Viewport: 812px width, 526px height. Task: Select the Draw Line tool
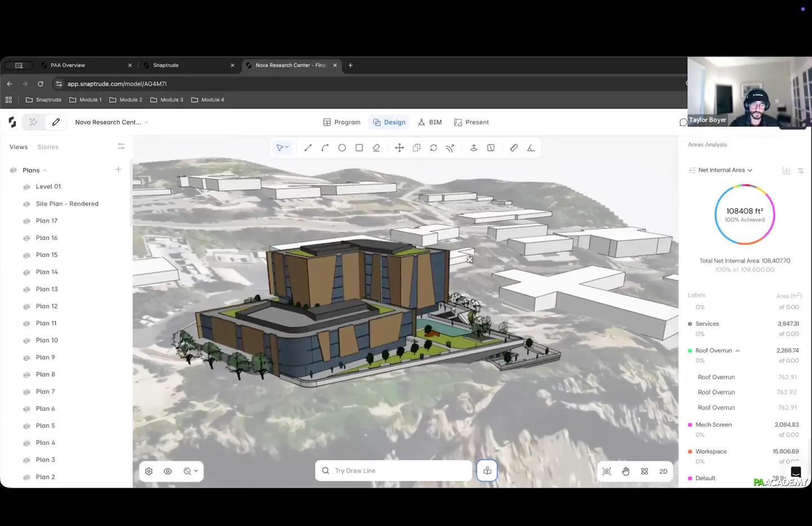coord(308,148)
